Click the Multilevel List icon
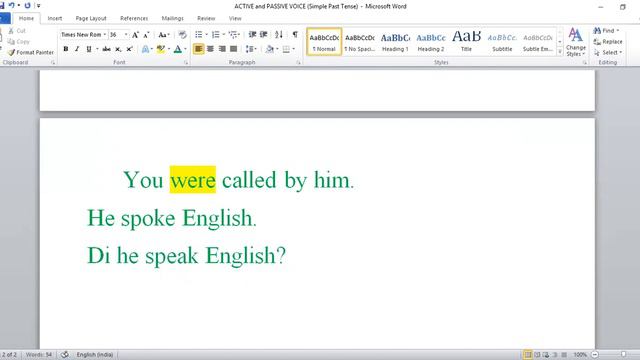The height and width of the screenshot is (360, 640). click(233, 34)
